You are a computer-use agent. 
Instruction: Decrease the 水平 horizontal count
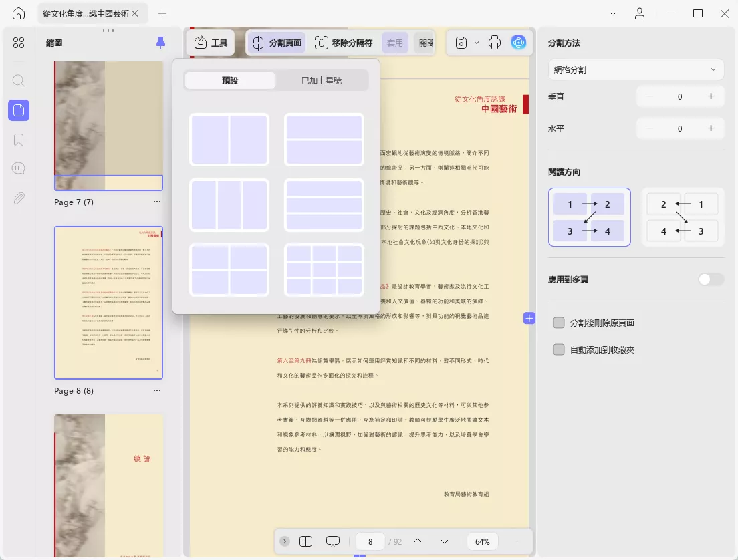coord(650,128)
